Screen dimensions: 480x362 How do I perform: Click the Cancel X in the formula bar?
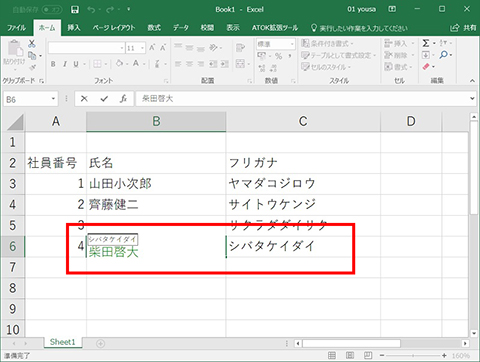[x=84, y=99]
